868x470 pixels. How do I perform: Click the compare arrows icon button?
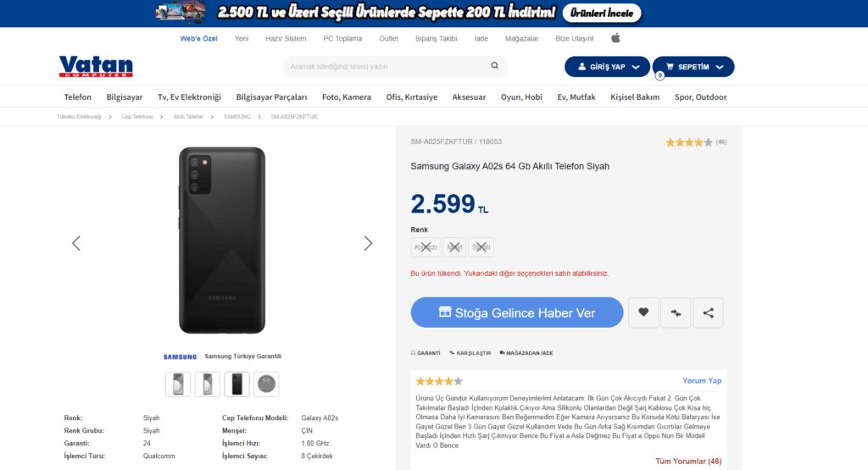click(676, 312)
